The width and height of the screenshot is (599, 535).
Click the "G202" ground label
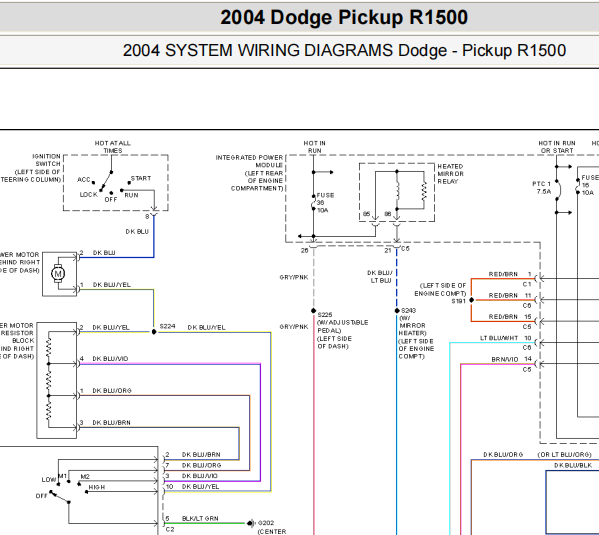pyautogui.click(x=266, y=523)
